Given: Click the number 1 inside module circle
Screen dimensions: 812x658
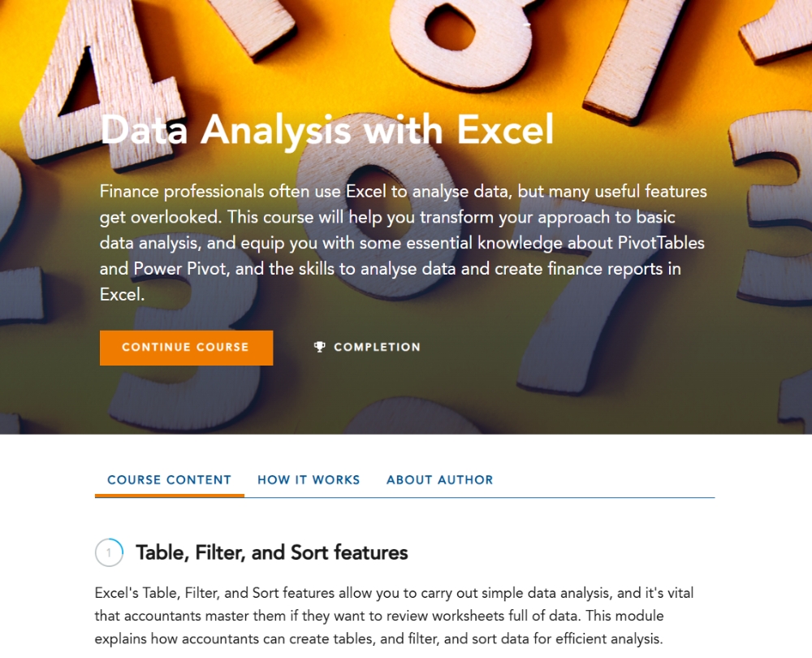Looking at the screenshot, I should tap(109, 553).
